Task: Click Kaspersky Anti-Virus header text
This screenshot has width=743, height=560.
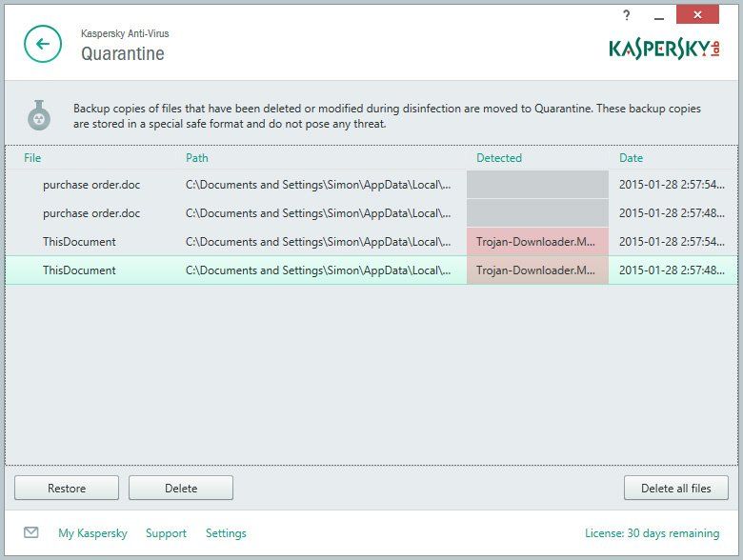Action: click(125, 33)
